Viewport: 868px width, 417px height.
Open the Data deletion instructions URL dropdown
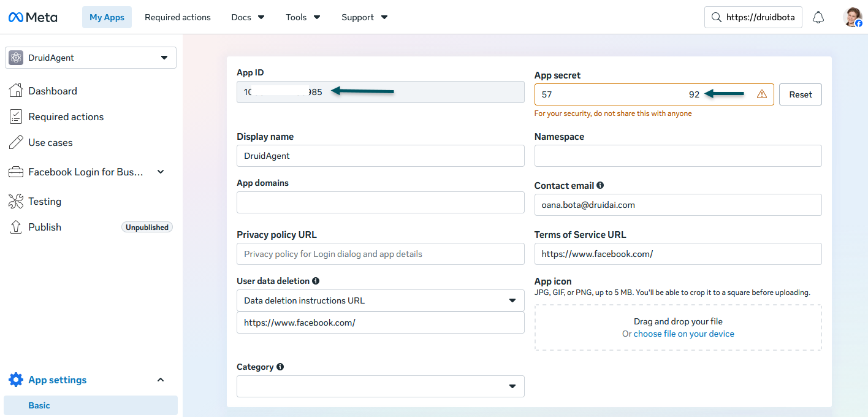pos(381,300)
